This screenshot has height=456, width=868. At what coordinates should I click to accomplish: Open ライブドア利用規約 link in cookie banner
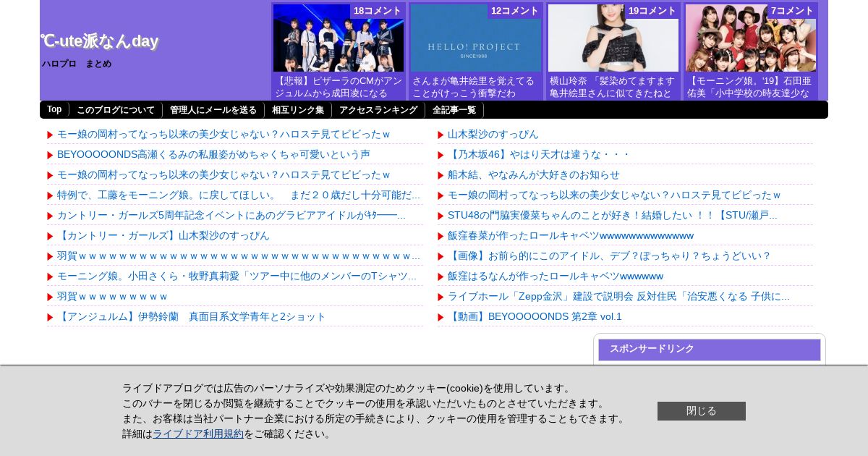point(198,434)
